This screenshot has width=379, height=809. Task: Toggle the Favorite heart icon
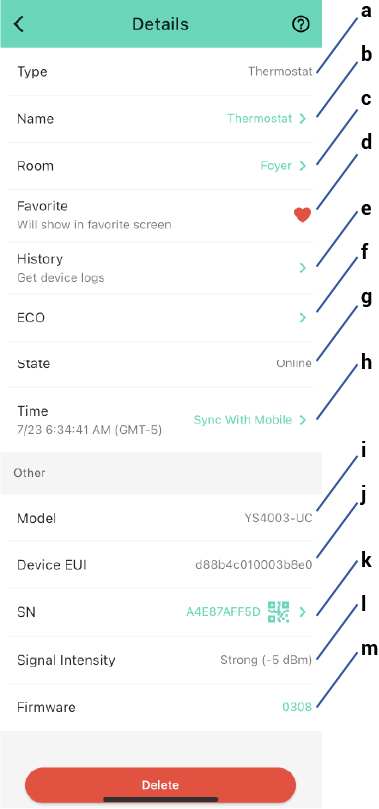[x=303, y=215]
